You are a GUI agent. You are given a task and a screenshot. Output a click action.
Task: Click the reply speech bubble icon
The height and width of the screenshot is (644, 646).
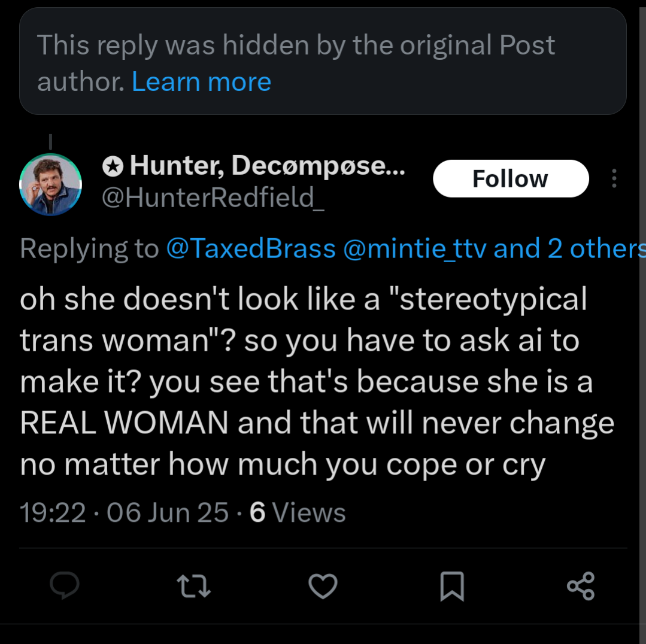point(64,585)
